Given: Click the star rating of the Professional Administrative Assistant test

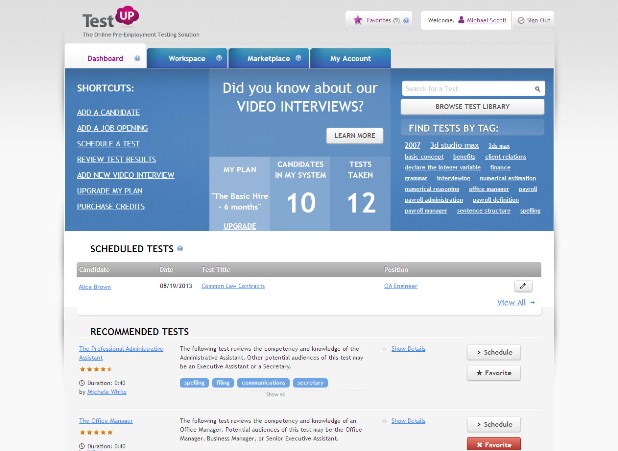Looking at the screenshot, I should tap(96, 369).
